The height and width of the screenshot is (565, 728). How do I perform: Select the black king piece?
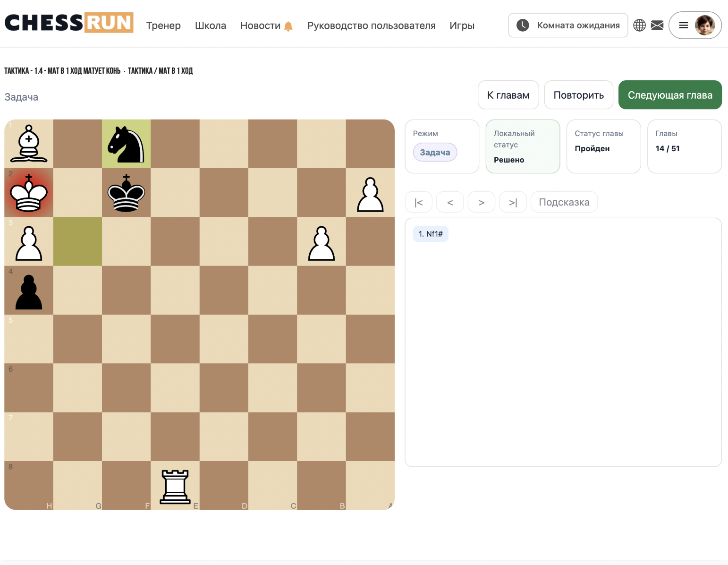(x=126, y=193)
